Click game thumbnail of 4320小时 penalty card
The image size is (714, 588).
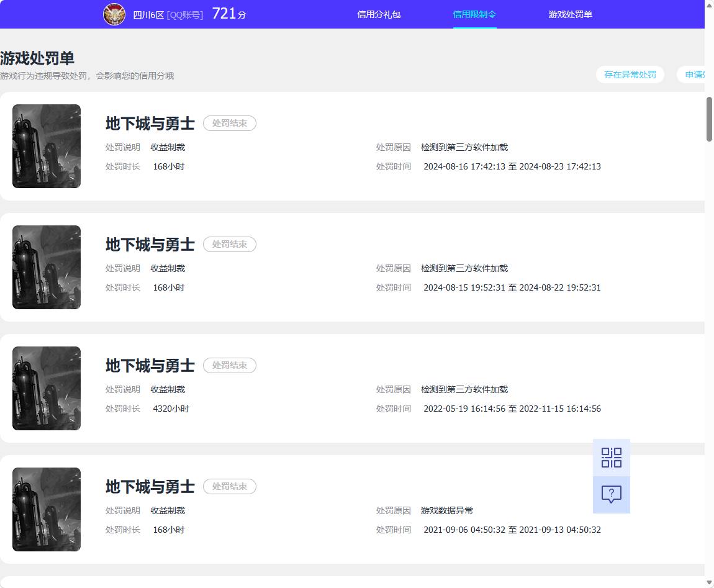click(x=47, y=389)
